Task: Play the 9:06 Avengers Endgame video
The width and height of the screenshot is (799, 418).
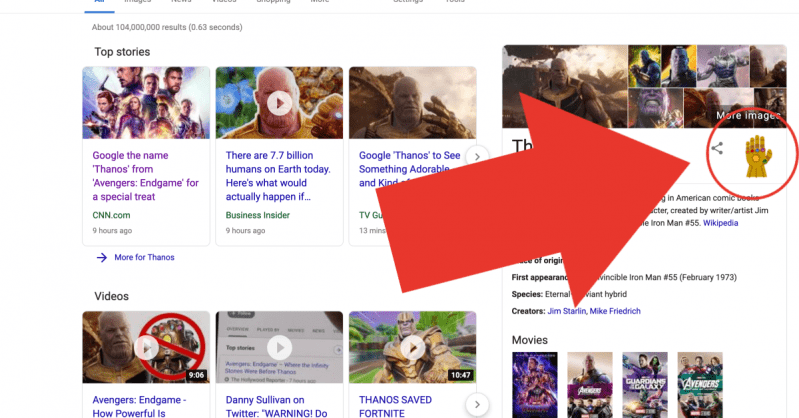Action: (x=146, y=348)
